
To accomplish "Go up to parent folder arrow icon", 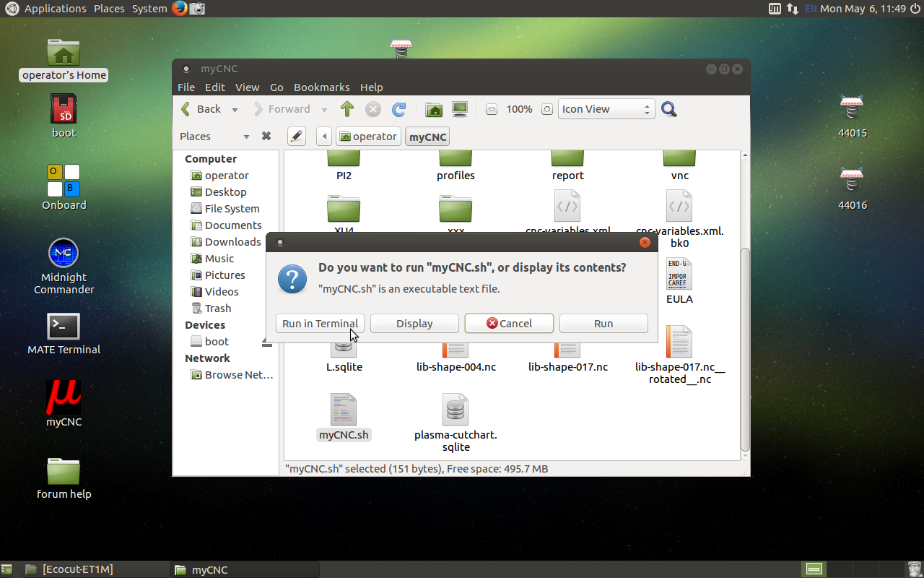I will (347, 109).
